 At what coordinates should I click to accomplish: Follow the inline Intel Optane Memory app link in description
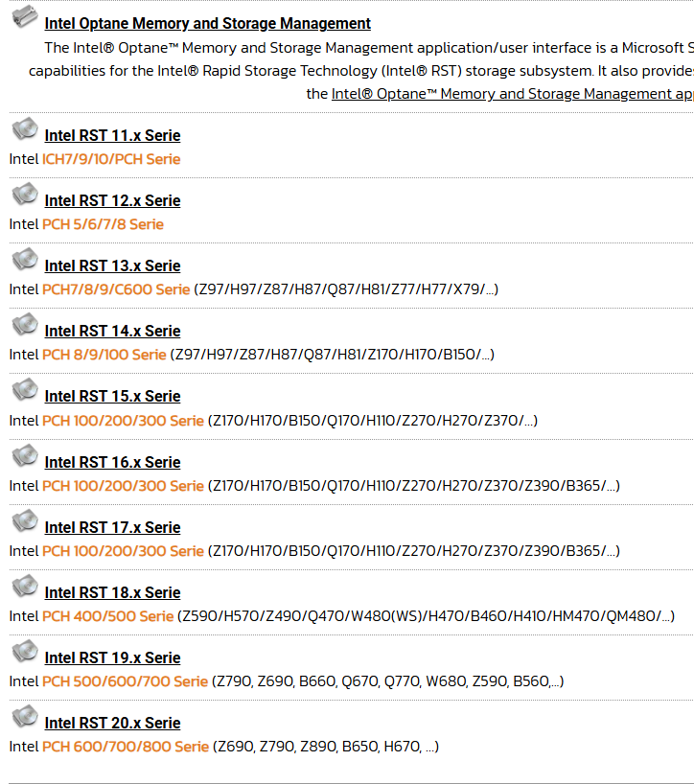coord(513,94)
